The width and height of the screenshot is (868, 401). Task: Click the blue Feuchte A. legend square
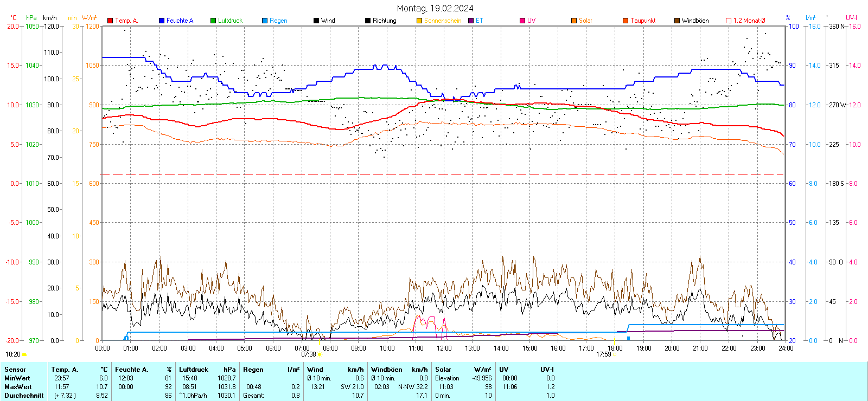162,21
